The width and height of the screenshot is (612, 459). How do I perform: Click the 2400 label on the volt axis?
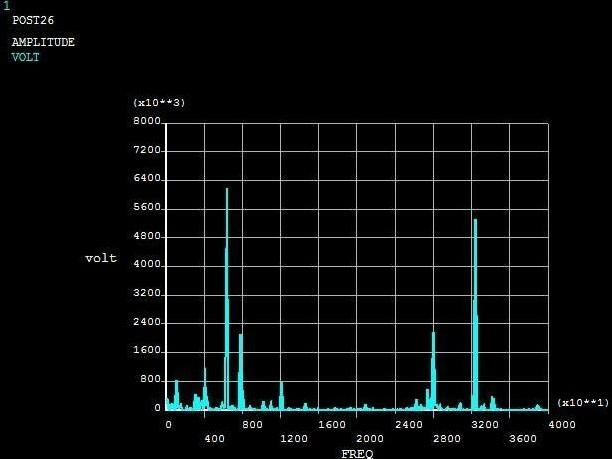147,322
